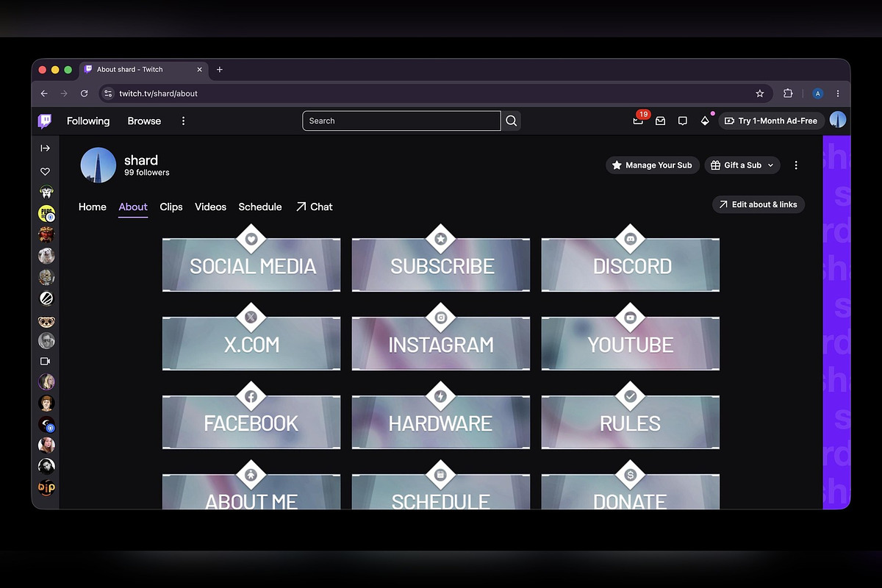This screenshot has height=588, width=882.
Task: Focus the Twitch search field
Action: pos(401,121)
